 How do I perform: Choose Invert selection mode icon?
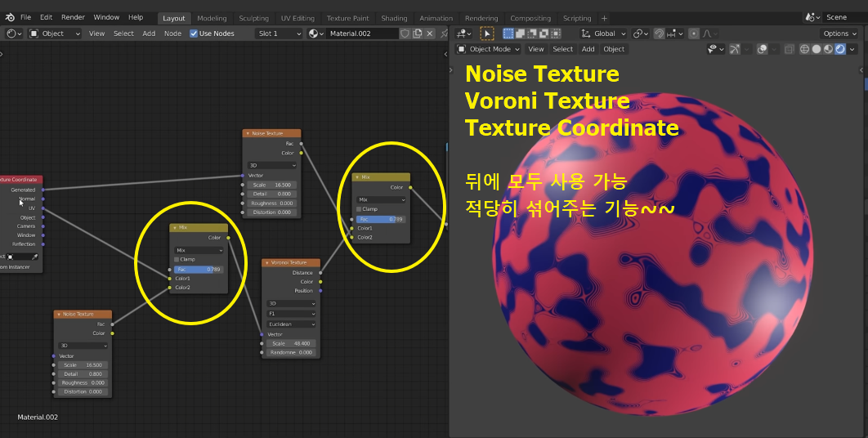[x=544, y=34]
